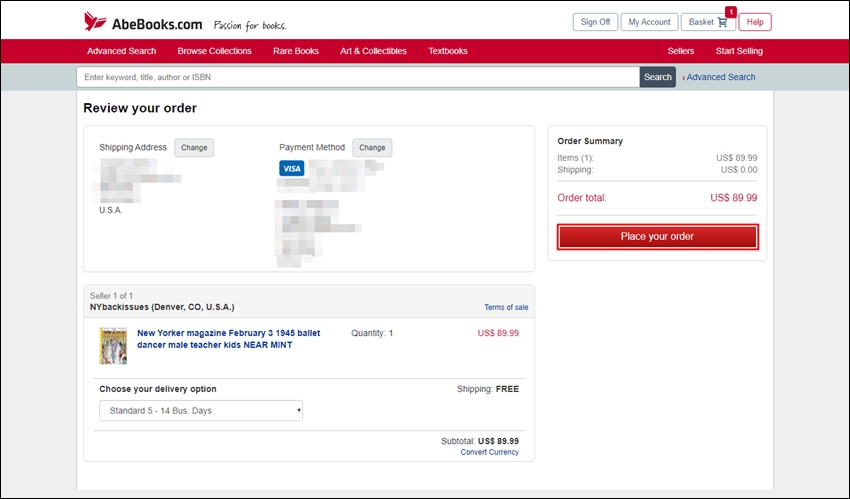Viewport: 850px width, 499px height.
Task: Click the Passion for books tagline
Action: (x=250, y=25)
